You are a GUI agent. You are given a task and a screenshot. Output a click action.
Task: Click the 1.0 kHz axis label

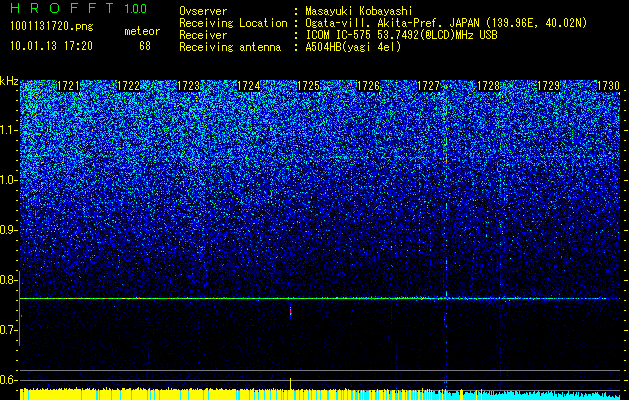click(9, 180)
